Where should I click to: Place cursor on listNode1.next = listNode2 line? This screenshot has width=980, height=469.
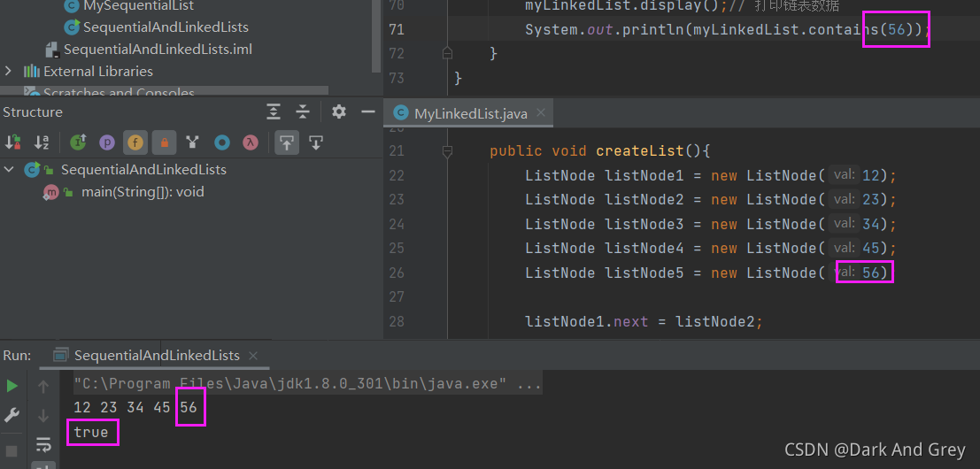point(644,322)
